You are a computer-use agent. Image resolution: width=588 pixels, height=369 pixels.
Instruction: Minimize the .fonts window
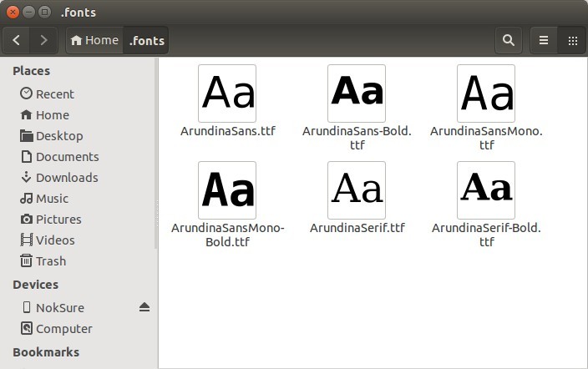pyautogui.click(x=28, y=12)
